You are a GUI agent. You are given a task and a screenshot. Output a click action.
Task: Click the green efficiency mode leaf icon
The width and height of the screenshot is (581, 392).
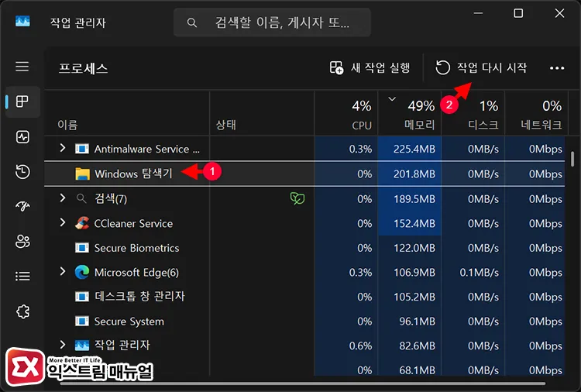point(297,198)
